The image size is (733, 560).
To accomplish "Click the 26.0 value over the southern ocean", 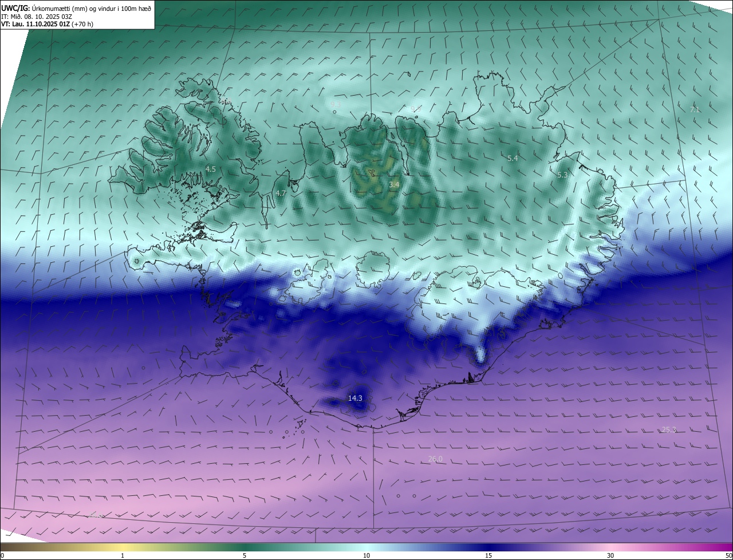I will (x=435, y=459).
